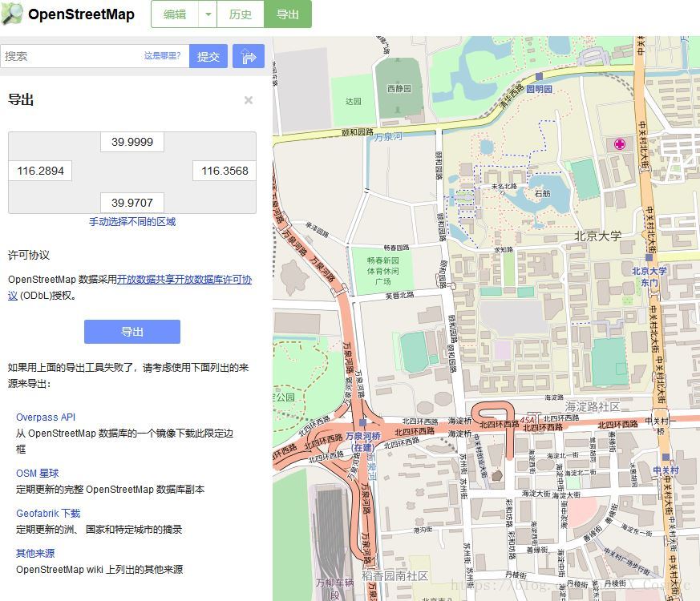The width and height of the screenshot is (700, 601).
Task: Open the Geofabrik 下载 link
Action: tap(48, 514)
